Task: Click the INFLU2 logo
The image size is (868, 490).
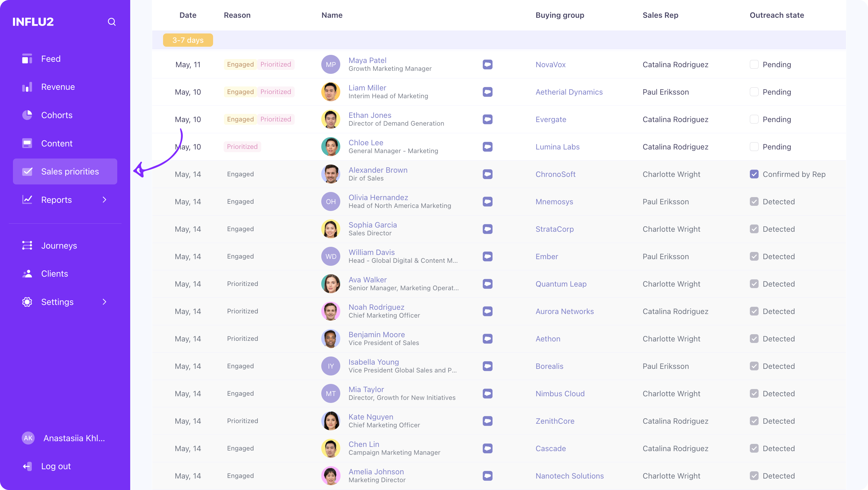Action: coord(33,22)
